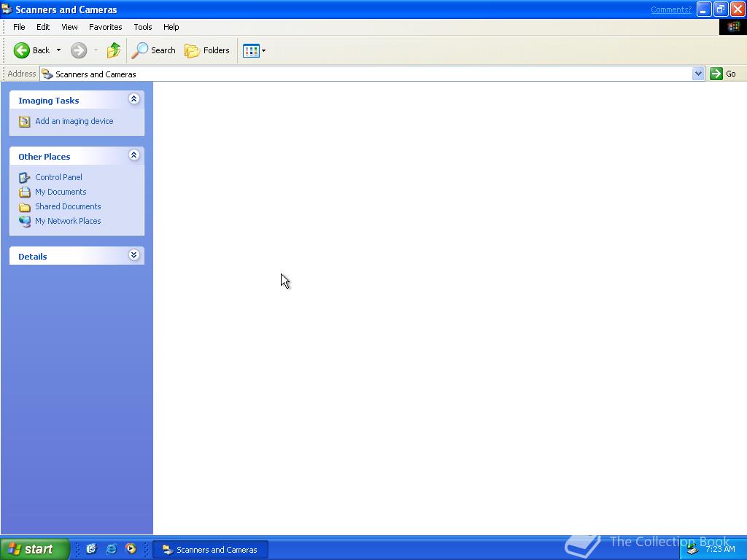Click Add an imaging device link
The height and width of the screenshot is (560, 747).
[74, 121]
